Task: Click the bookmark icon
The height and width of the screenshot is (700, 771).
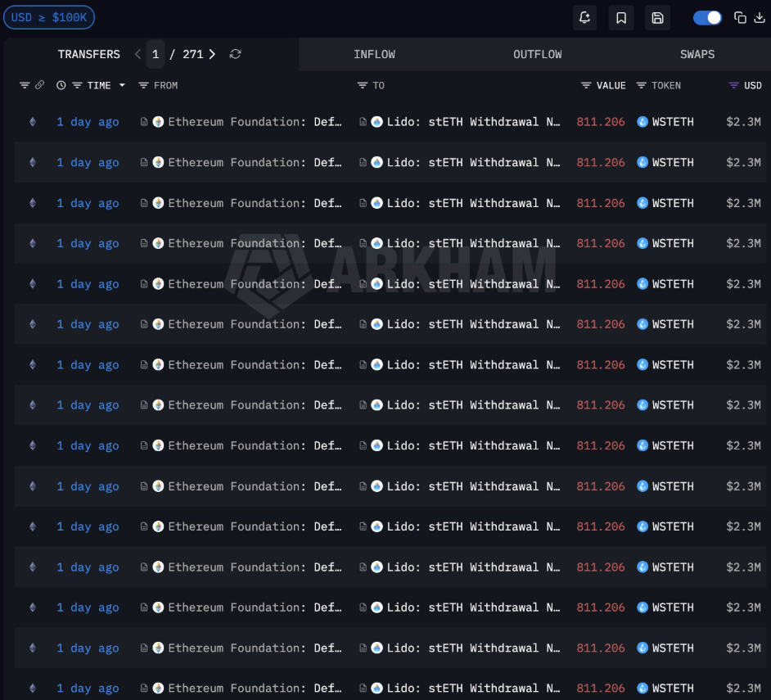Action: coord(621,18)
